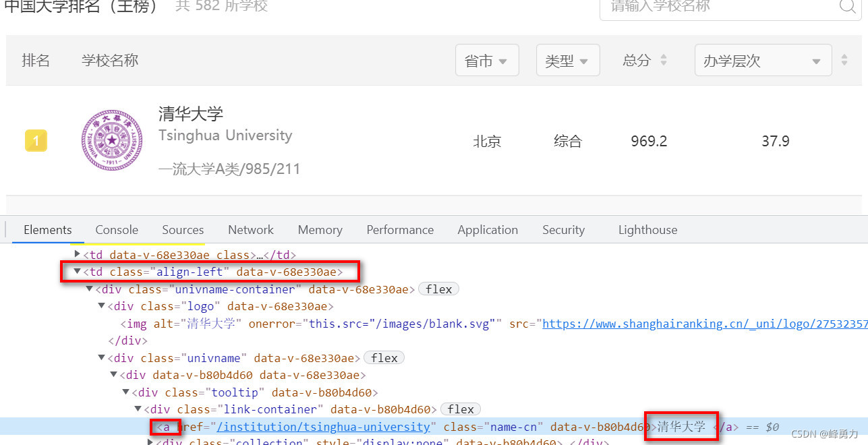This screenshot has height=445, width=868.
Task: Click the Tsinghua University English name
Action: click(225, 136)
